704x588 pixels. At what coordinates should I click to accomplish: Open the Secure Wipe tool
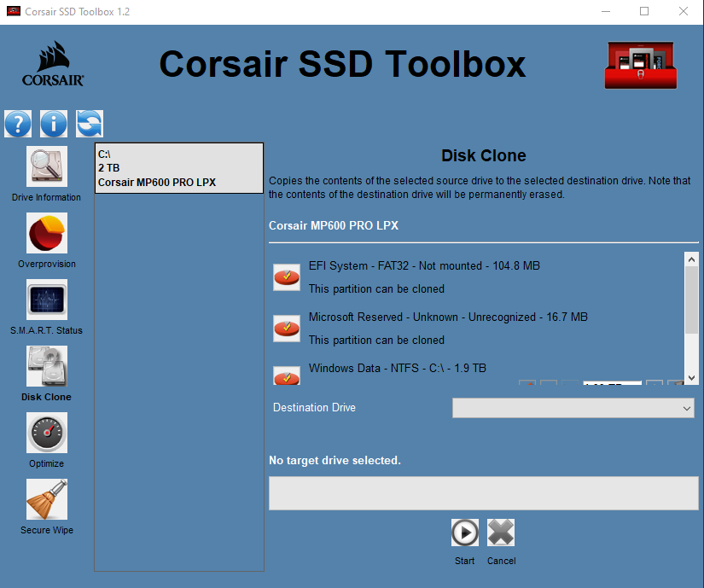tap(47, 500)
